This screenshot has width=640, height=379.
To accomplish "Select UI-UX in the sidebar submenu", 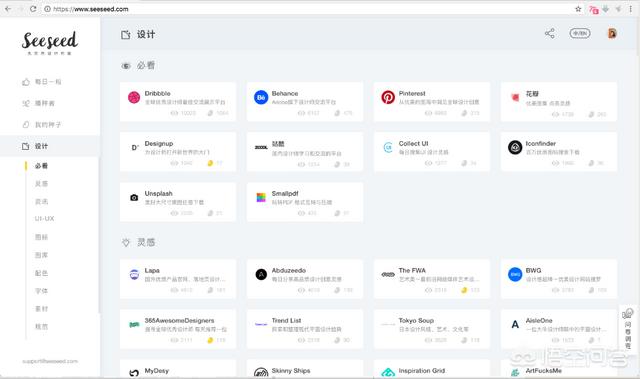I will [x=44, y=219].
